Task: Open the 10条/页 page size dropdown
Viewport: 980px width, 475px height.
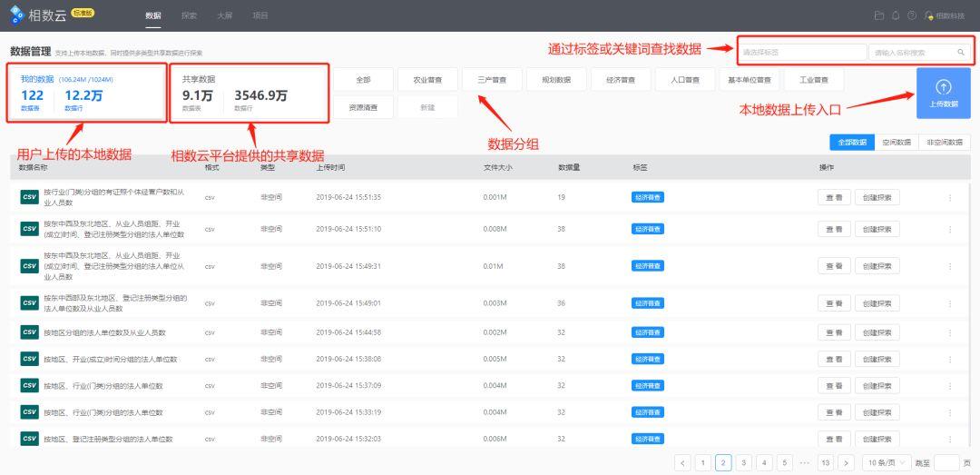Action: 885,463
